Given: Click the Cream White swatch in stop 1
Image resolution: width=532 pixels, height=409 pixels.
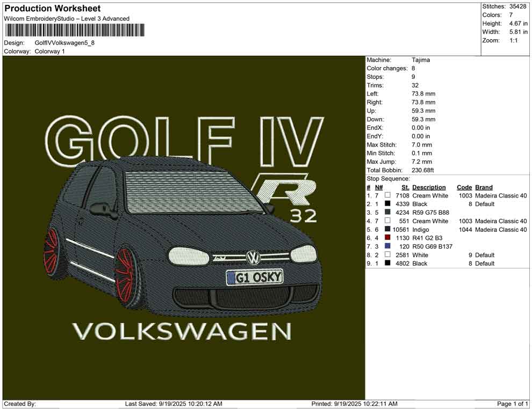Looking at the screenshot, I should [x=387, y=195].
